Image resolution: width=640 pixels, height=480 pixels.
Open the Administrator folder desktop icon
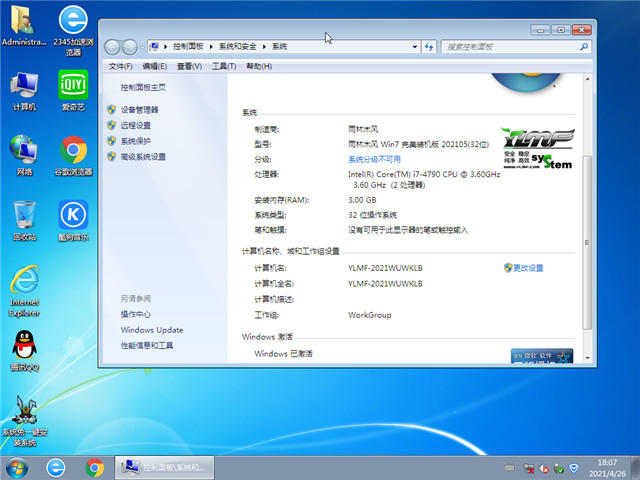[x=24, y=27]
